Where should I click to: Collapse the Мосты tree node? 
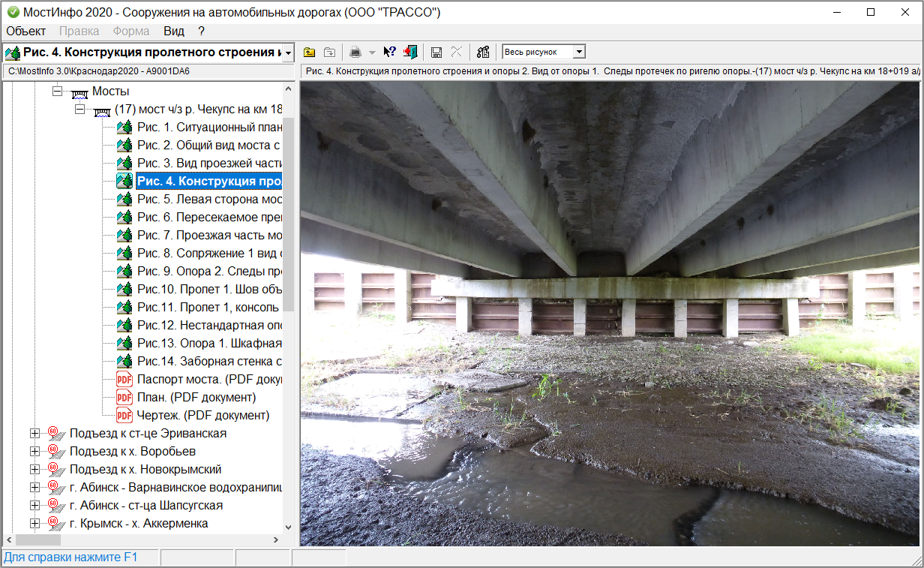(57, 92)
